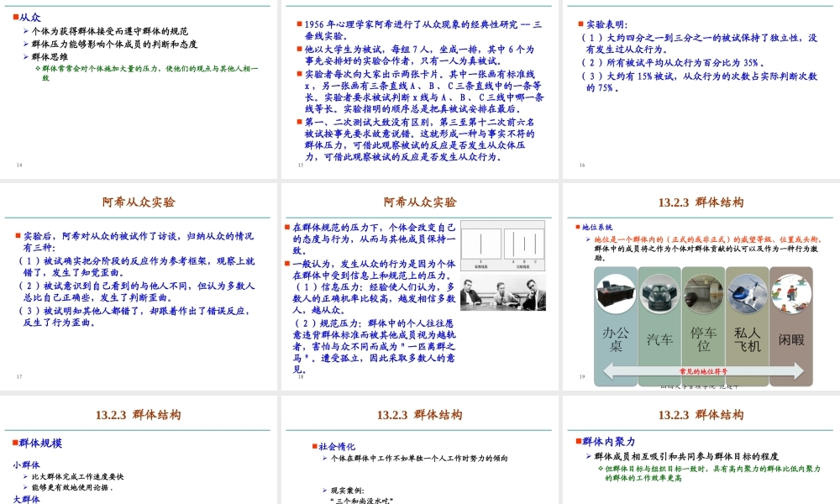Click the green sub-bullet starting 群体常常会对个体施加大量的压力
Viewport: 840px width, 504px height.
(x=150, y=73)
